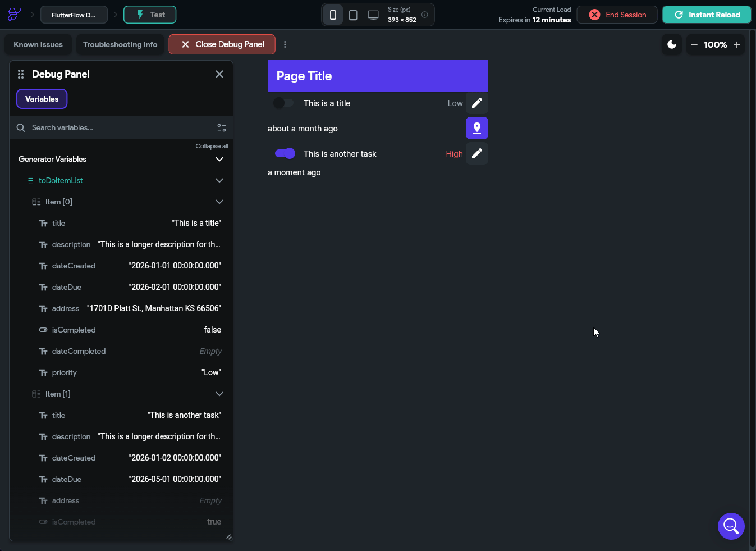Screen dimensions: 756x551
Task: Select the desktop device preview icon
Action: tap(373, 15)
